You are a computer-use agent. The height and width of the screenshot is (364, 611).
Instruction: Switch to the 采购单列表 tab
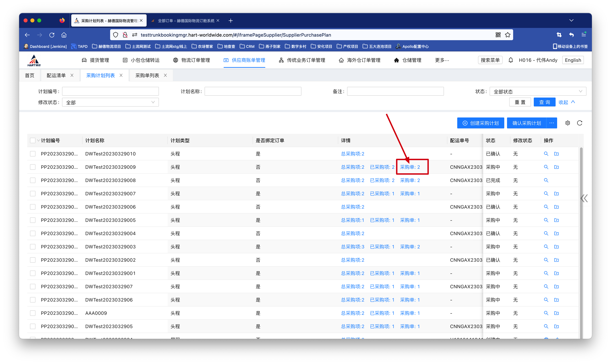coord(147,76)
